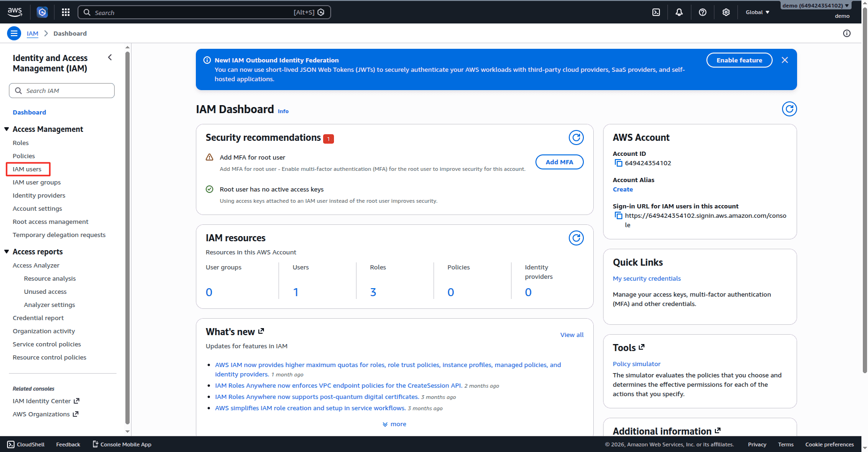
Task: Open Credential report
Action: click(38, 318)
